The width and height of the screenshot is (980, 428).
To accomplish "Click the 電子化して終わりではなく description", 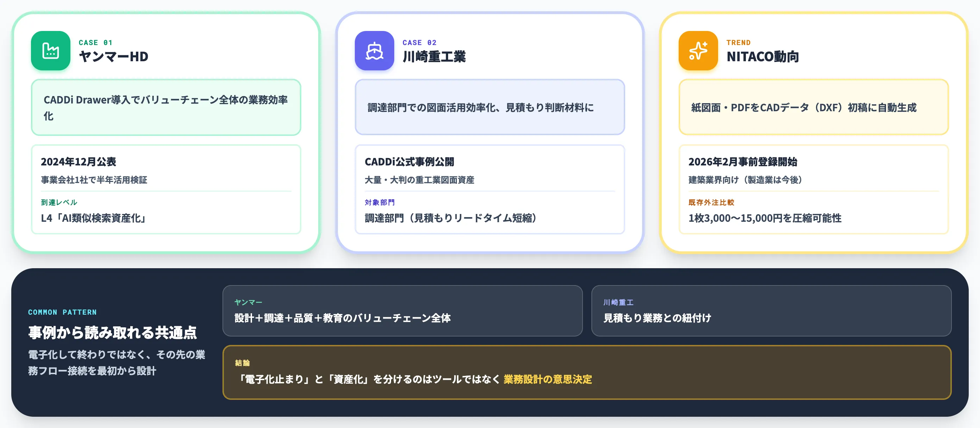I will click(x=117, y=363).
